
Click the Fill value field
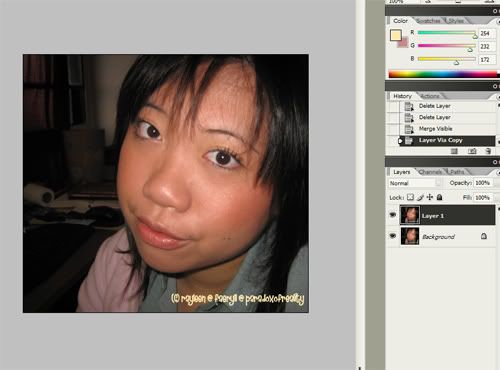482,198
